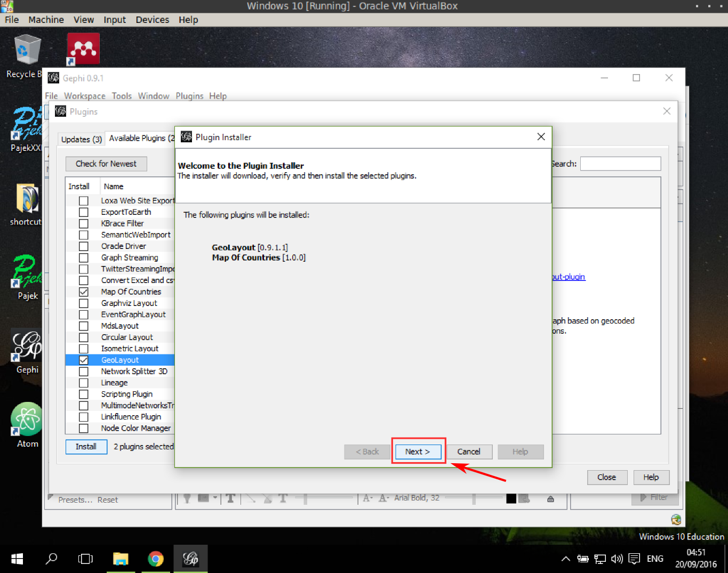
Task: Open VirtualBox Devices menu
Action: point(152,20)
